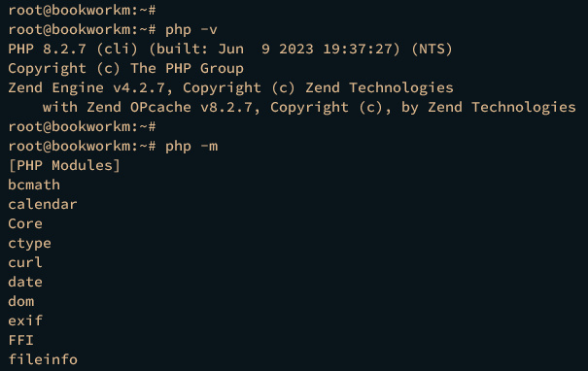The width and height of the screenshot is (588, 371).
Task: Click the first empty root@bookworkm prompt
Action: point(82,11)
